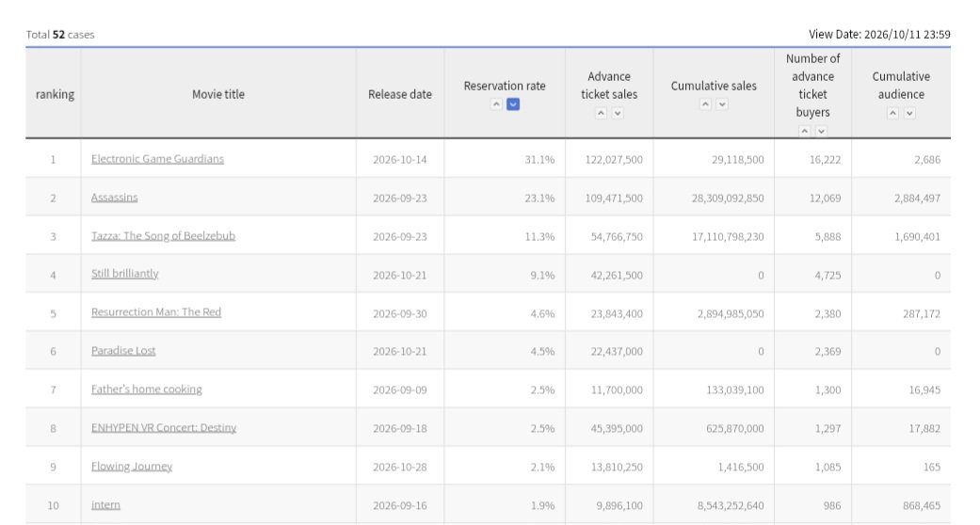Viewport: 980px width, 525px height.
Task: Open Resurrection Man: The Red link
Action: (156, 311)
